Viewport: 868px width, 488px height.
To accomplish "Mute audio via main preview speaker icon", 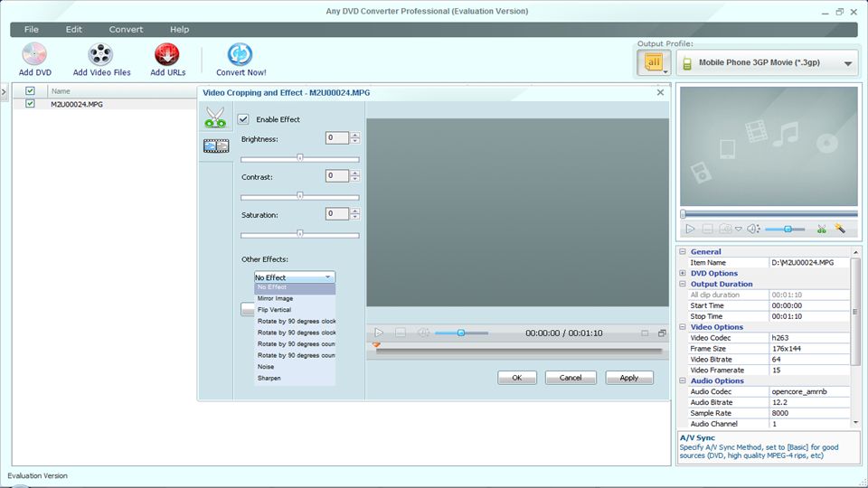I will (752, 229).
